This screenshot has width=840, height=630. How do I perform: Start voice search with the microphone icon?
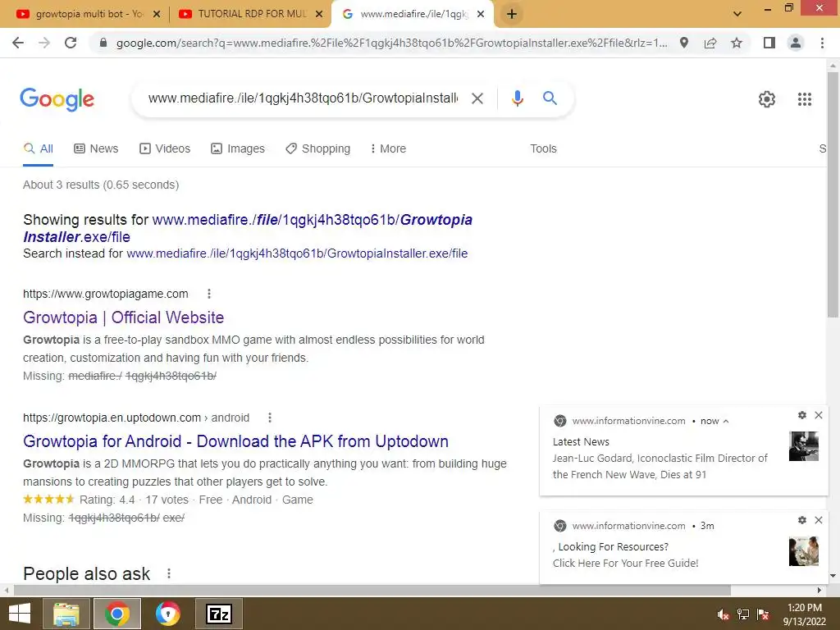click(x=517, y=98)
